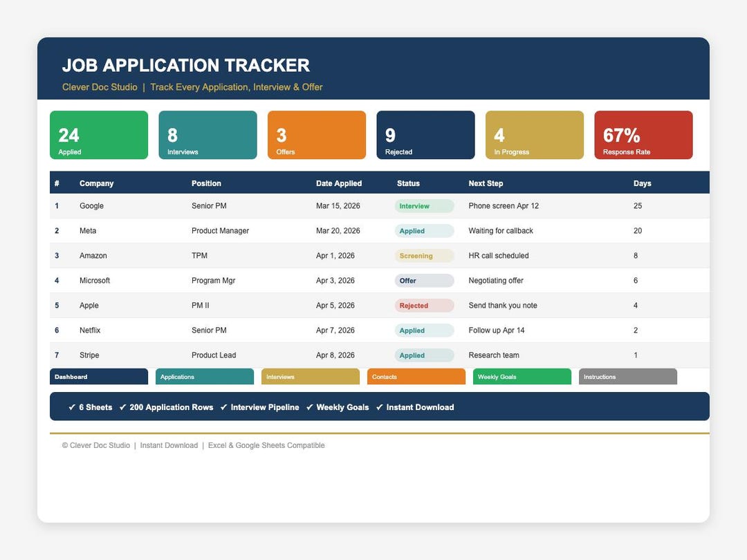Image resolution: width=747 pixels, height=560 pixels.
Task: Click the Follow up Apr 14 cell
Action: [x=497, y=330]
